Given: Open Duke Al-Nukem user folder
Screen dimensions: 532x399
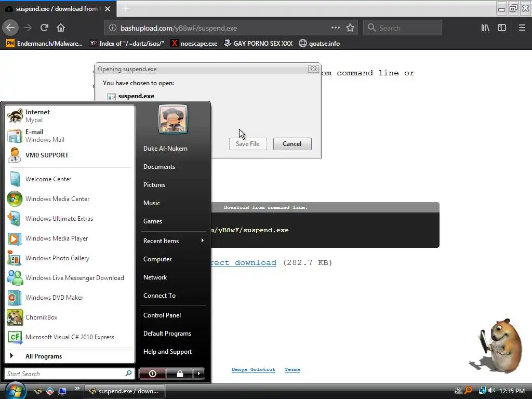Looking at the screenshot, I should click(173, 149).
